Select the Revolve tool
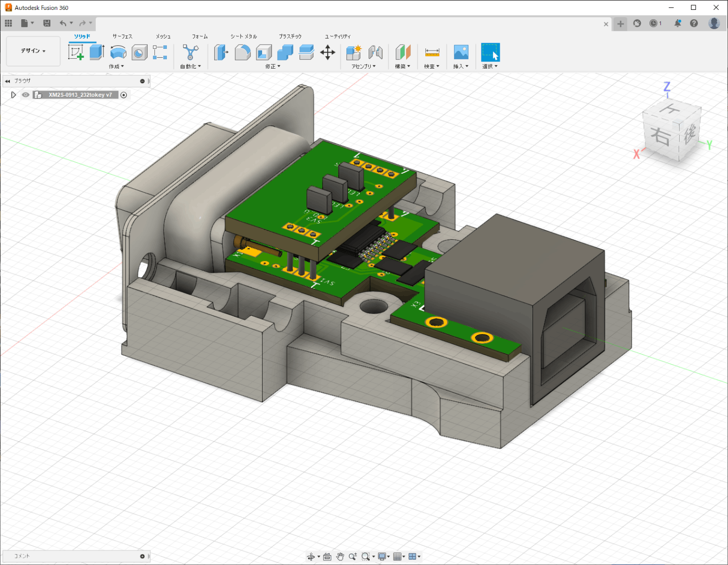 pos(119,52)
